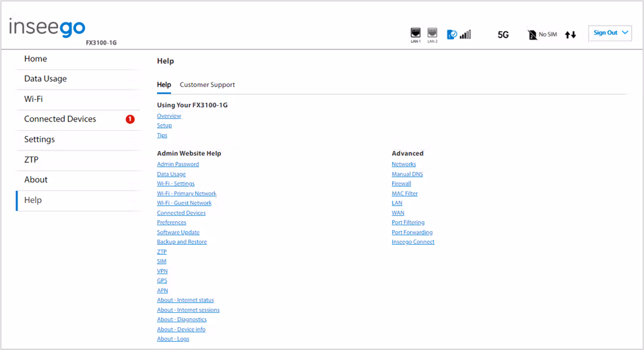644x350 pixels.
Task: Open About in sidebar
Action: 78,180
